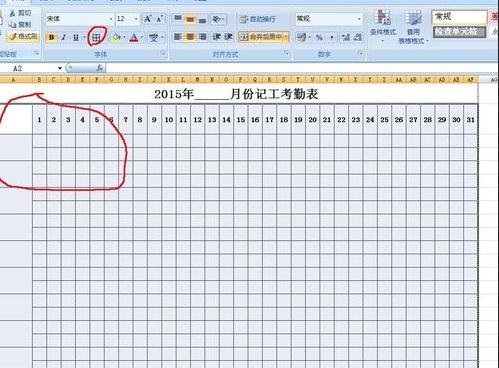Click the align text right icon
The image size is (499, 368).
click(x=202, y=37)
